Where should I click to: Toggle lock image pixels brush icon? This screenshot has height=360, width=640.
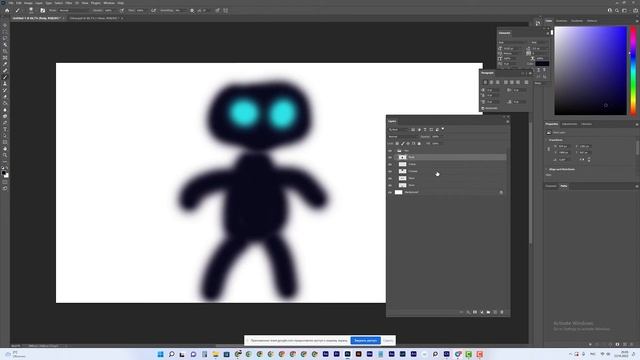tap(402, 144)
